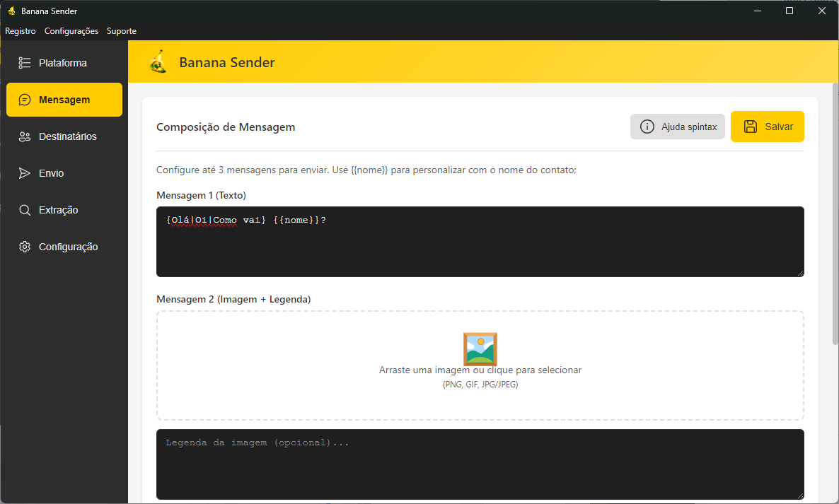The width and height of the screenshot is (839, 504).
Task: Click the Plataforma list icon in sidebar
Action: 25,63
